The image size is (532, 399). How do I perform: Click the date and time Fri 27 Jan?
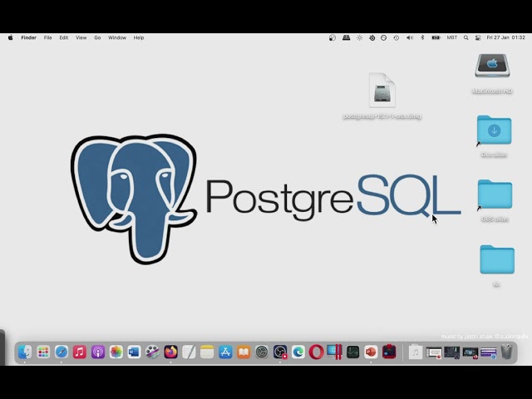[506, 37]
